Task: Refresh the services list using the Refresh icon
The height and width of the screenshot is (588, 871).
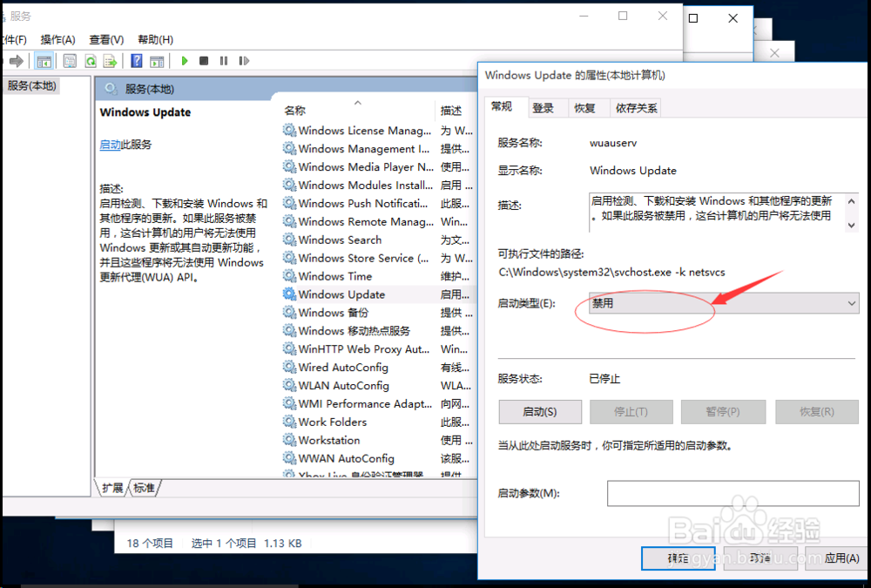Action: tap(90, 60)
